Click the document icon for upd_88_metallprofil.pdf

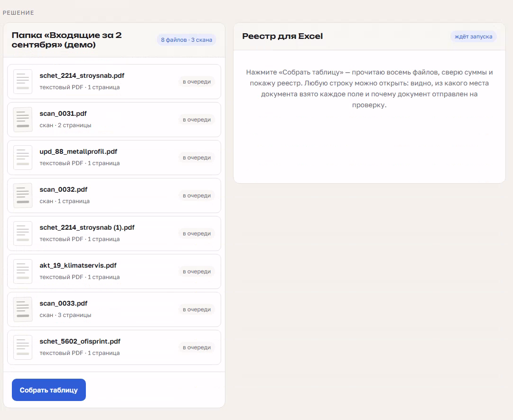(x=23, y=158)
